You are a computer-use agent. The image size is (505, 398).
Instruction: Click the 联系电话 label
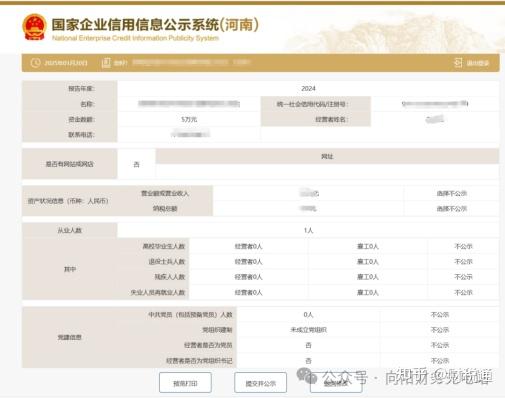82,135
